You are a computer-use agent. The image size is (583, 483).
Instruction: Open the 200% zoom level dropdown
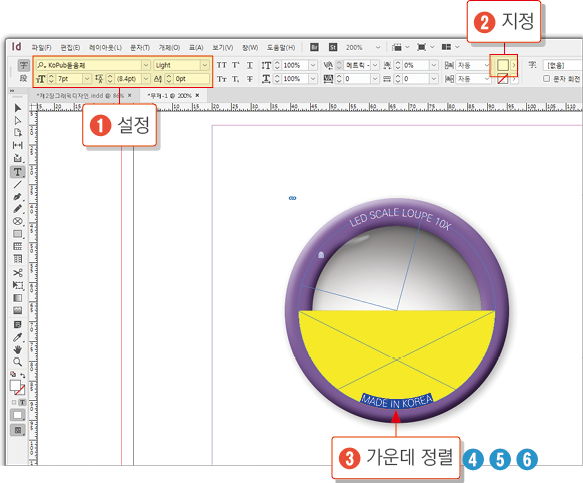click(378, 47)
